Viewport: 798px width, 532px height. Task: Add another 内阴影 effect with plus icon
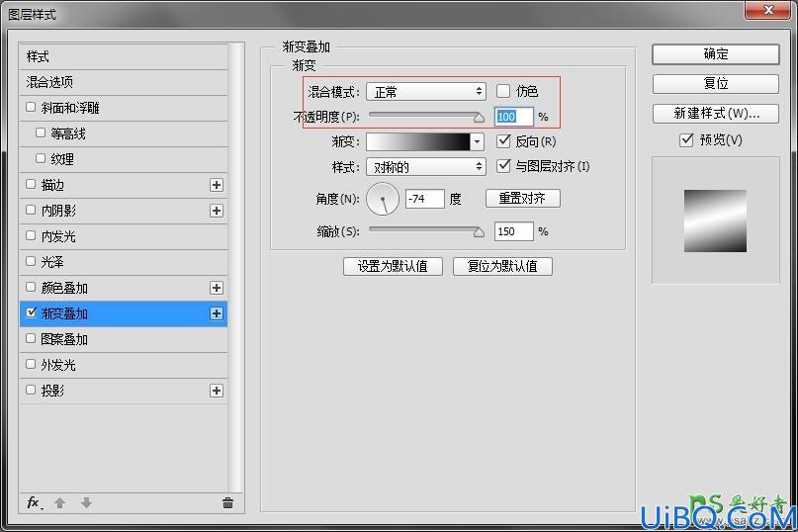tap(217, 211)
